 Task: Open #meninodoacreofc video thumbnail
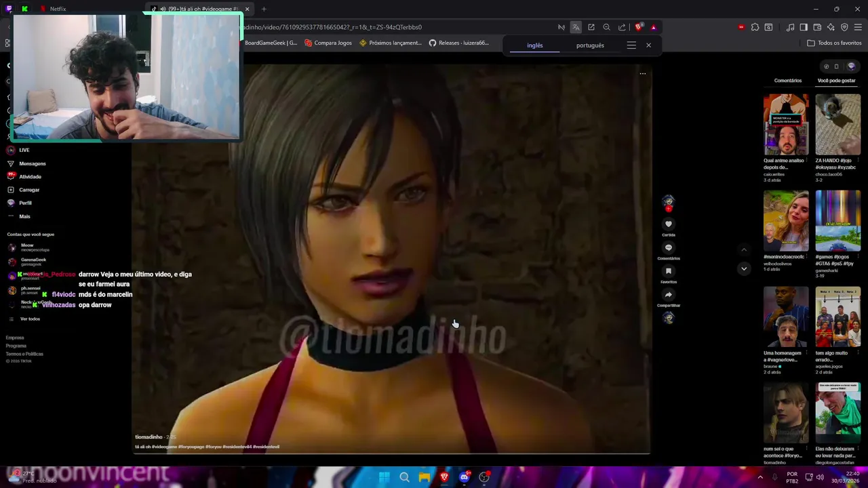[786, 221]
